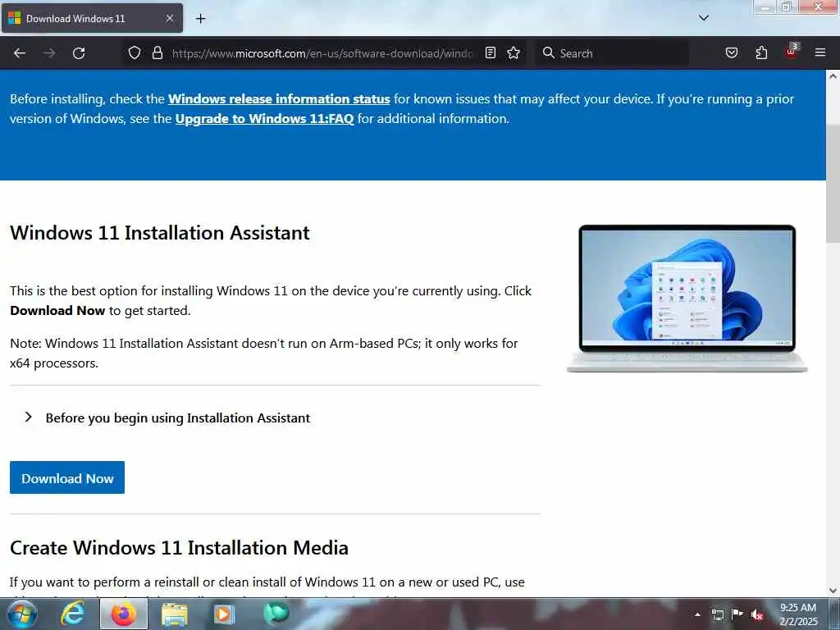Click the Download Now button
Screen dimensions: 840x630
coord(67,478)
